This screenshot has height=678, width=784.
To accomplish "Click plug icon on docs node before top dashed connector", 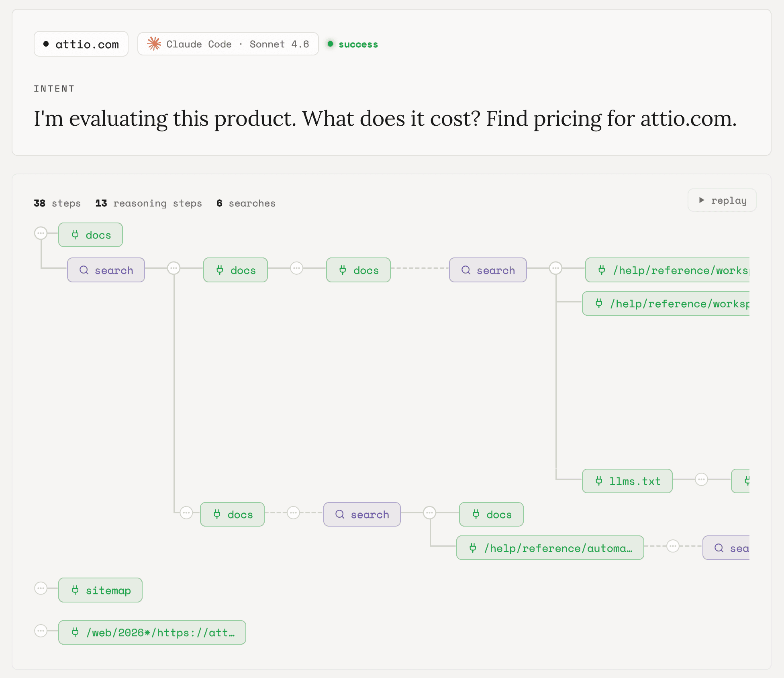I will (343, 270).
